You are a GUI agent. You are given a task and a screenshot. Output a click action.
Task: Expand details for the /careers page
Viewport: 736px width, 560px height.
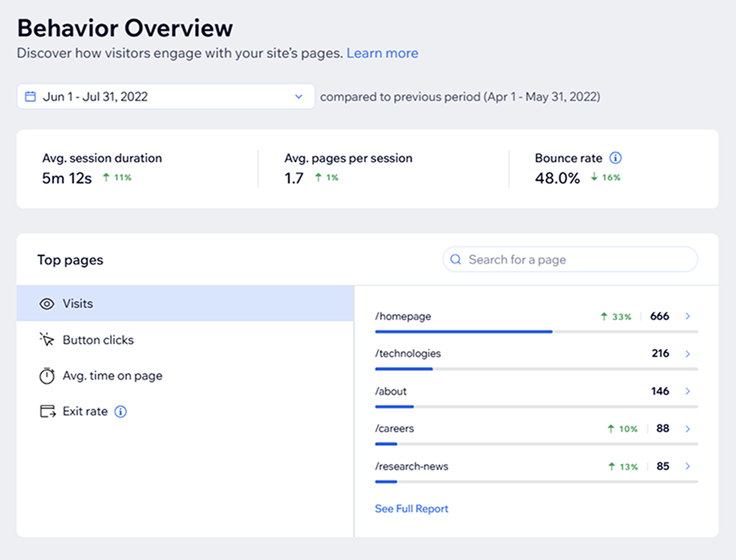(688, 429)
